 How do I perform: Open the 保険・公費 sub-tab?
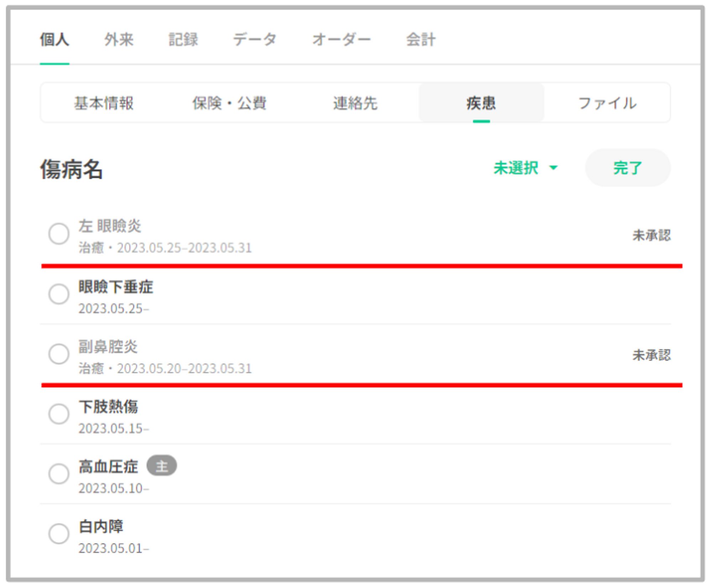pyautogui.click(x=229, y=103)
